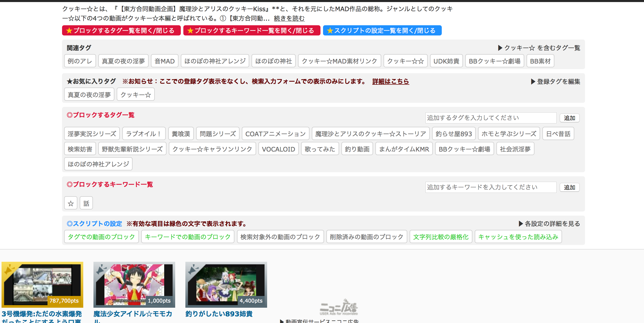The width and height of the screenshot is (644, 323).
Task: Click the Niconico Ads logo icon
Action: point(339,307)
